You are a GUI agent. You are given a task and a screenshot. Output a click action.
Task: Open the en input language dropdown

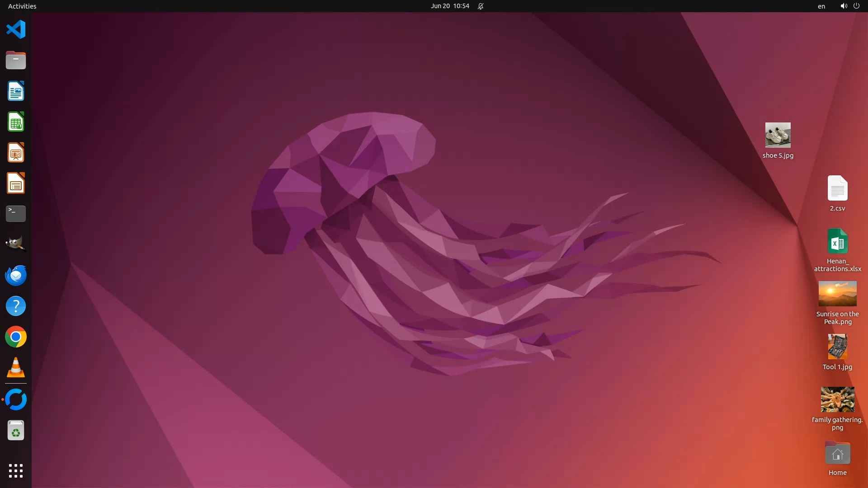coord(821,6)
